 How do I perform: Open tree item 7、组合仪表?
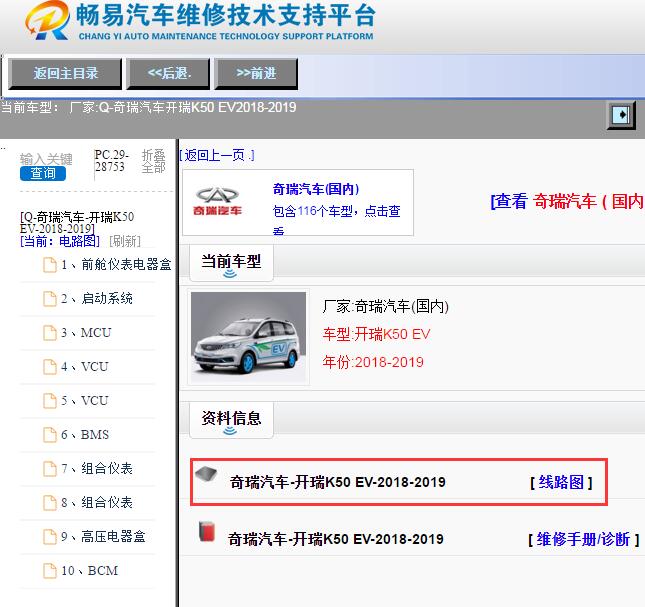(97, 468)
